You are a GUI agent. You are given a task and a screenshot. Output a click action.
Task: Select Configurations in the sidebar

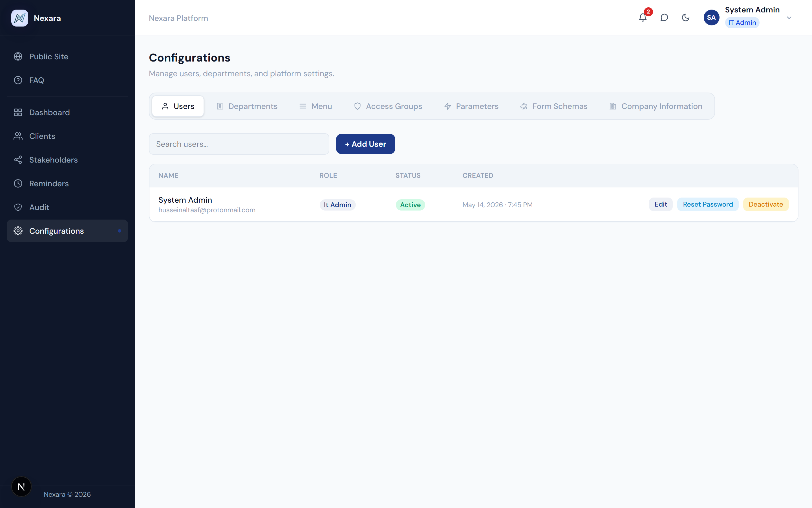click(x=67, y=231)
